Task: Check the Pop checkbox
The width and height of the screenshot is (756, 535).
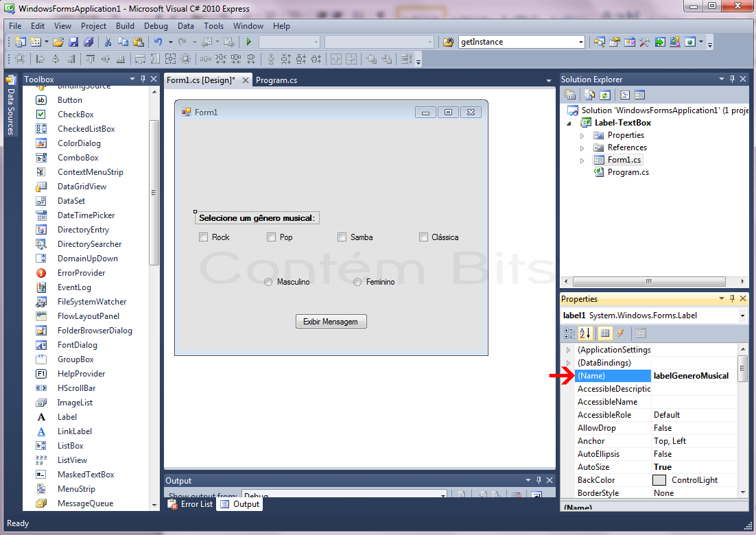Action: (x=272, y=237)
